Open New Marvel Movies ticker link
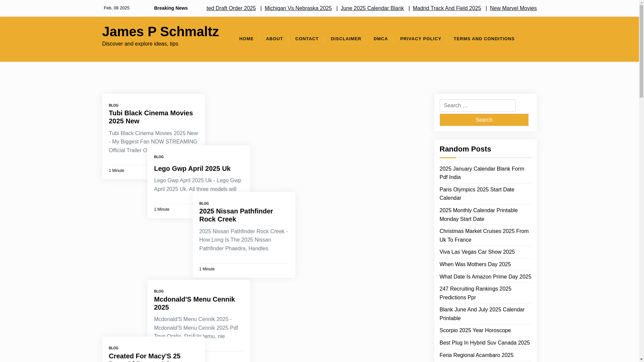The width and height of the screenshot is (644, 362). pos(513,8)
